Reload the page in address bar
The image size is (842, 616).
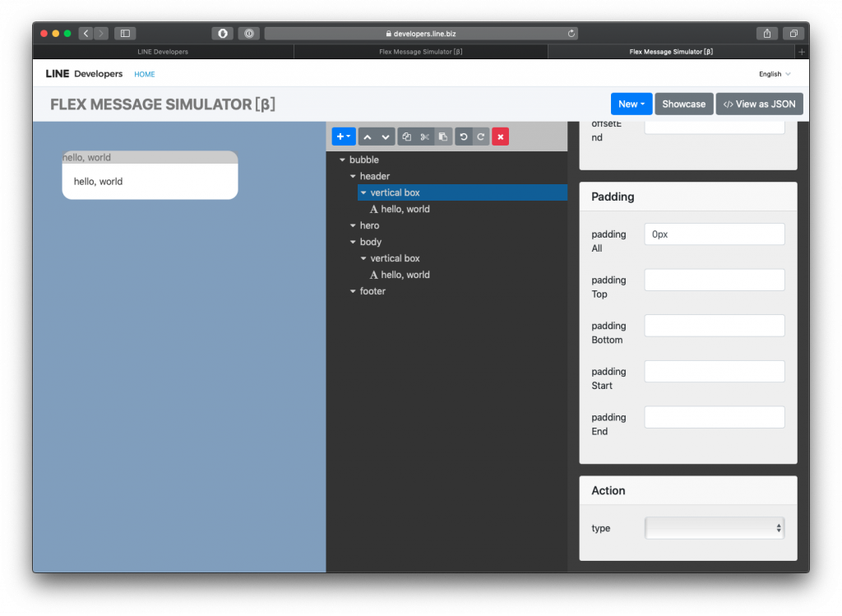point(571,33)
